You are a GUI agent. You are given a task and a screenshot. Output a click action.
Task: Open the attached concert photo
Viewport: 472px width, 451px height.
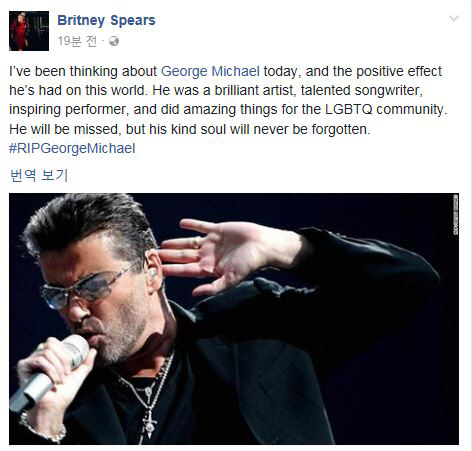click(x=234, y=319)
